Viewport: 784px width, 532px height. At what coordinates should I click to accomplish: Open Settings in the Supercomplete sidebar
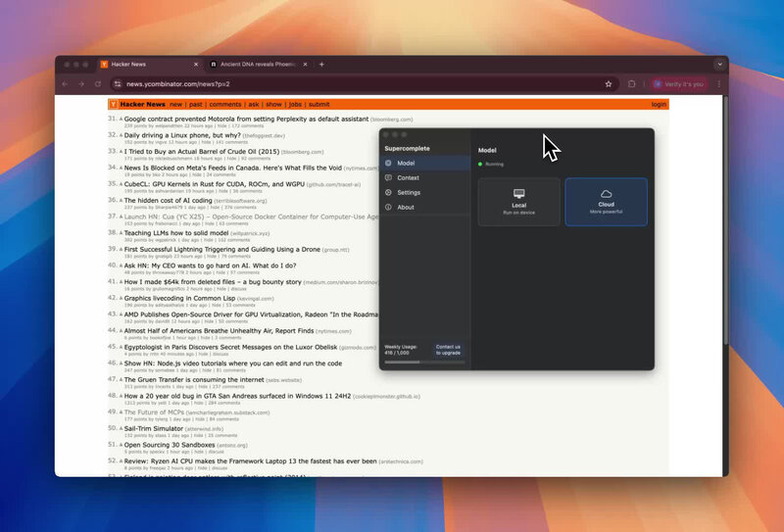pos(425,192)
